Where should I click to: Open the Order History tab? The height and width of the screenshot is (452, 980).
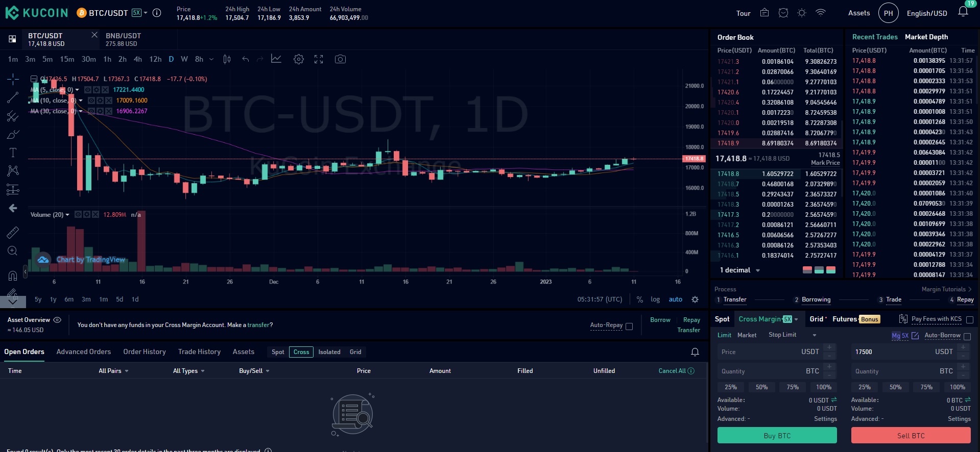(145, 352)
